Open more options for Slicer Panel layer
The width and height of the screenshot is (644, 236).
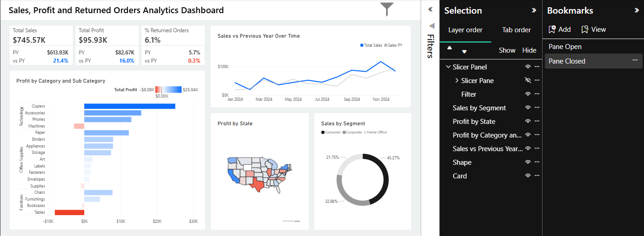537,67
